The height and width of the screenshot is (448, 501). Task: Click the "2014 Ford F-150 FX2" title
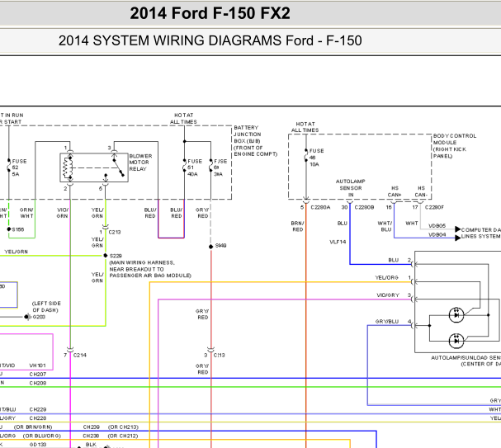[x=210, y=13]
